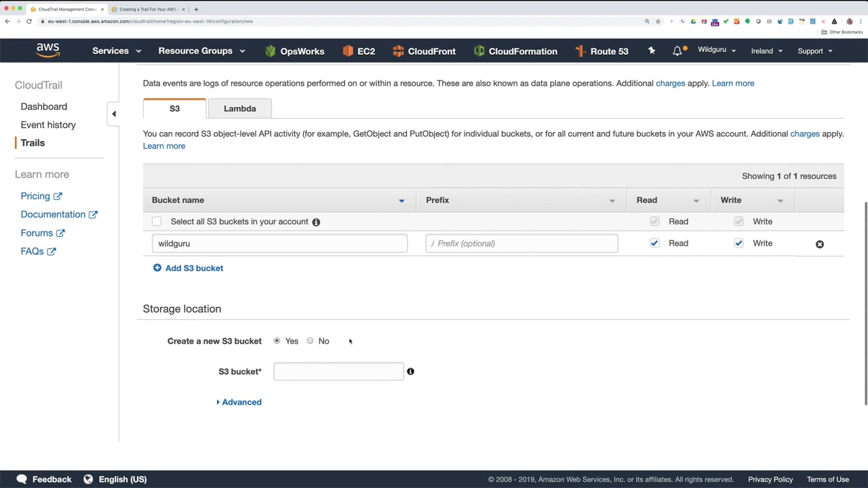868x488 pixels.
Task: Click the S3 bucket name input field
Action: (338, 371)
